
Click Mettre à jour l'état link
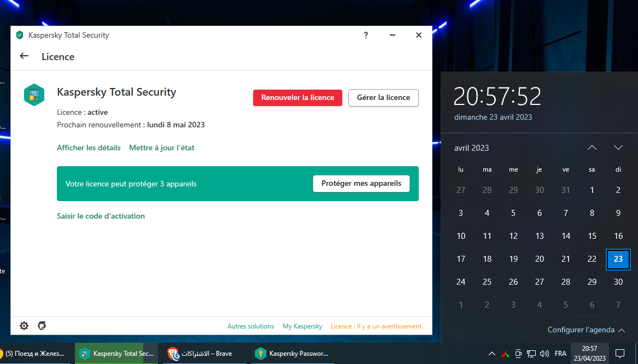[x=161, y=148]
